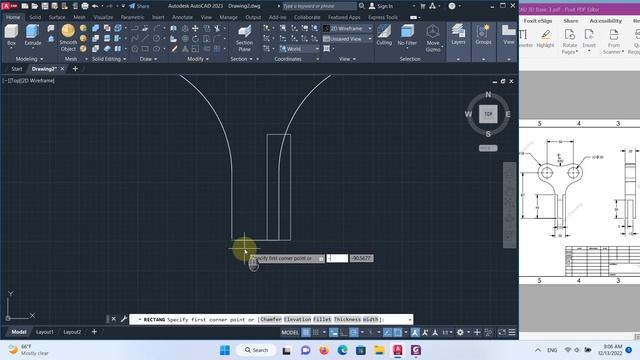640x360 pixels.
Task: Select the Extrude tool
Action: [33, 35]
